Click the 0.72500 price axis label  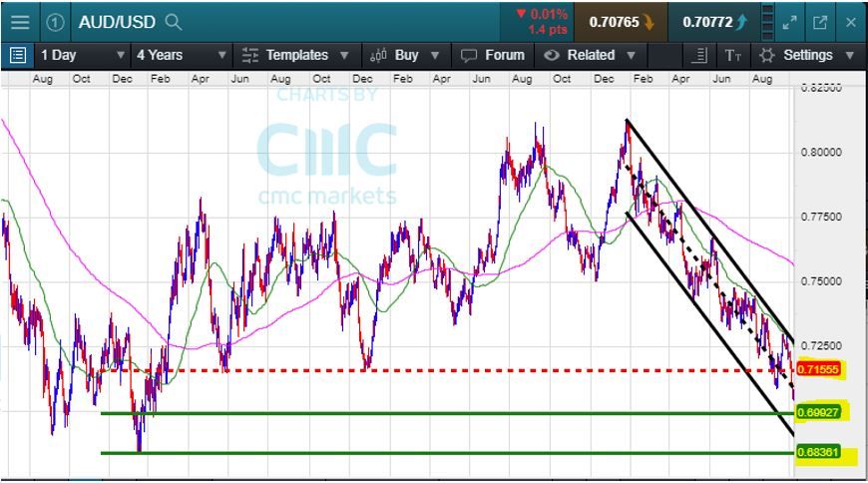click(821, 345)
